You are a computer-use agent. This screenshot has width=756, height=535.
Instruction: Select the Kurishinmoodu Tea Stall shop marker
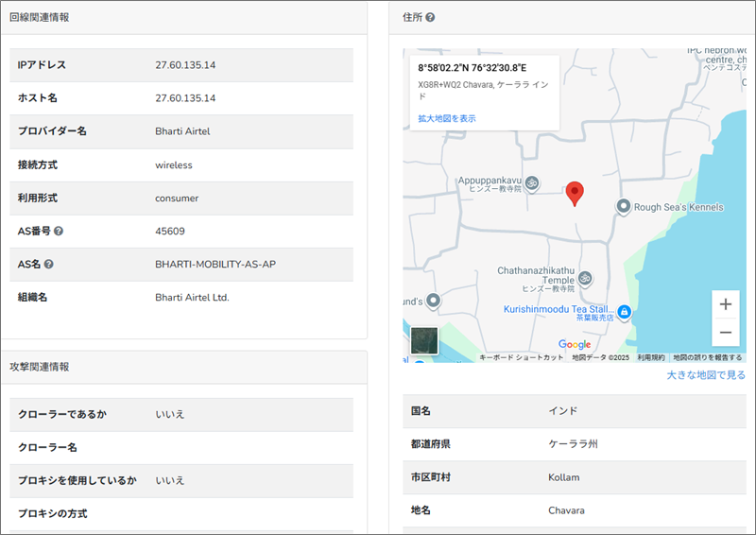[624, 312]
